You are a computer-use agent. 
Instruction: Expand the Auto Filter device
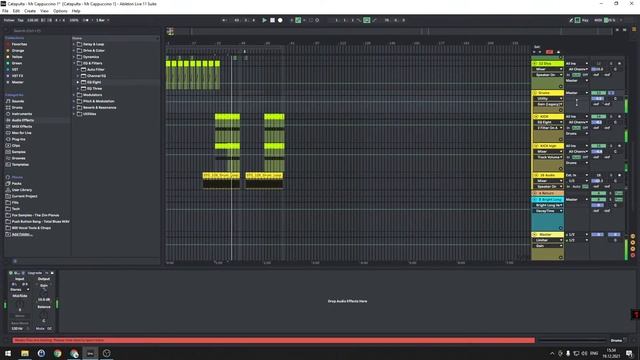[x=78, y=69]
